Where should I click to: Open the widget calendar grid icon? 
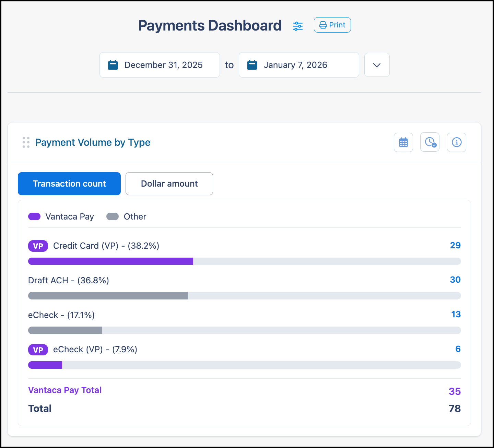403,142
